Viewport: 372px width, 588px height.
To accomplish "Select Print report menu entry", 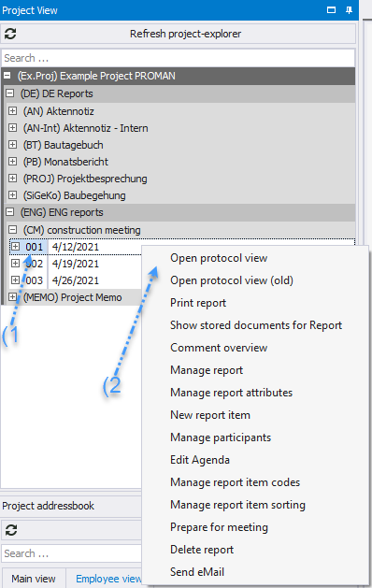I will click(198, 303).
